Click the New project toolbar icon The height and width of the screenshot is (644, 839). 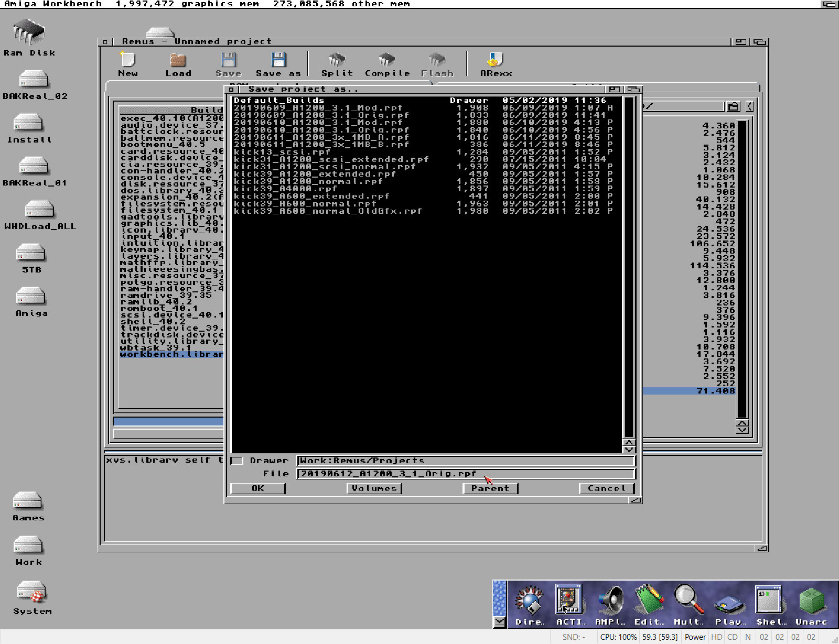coord(127,64)
